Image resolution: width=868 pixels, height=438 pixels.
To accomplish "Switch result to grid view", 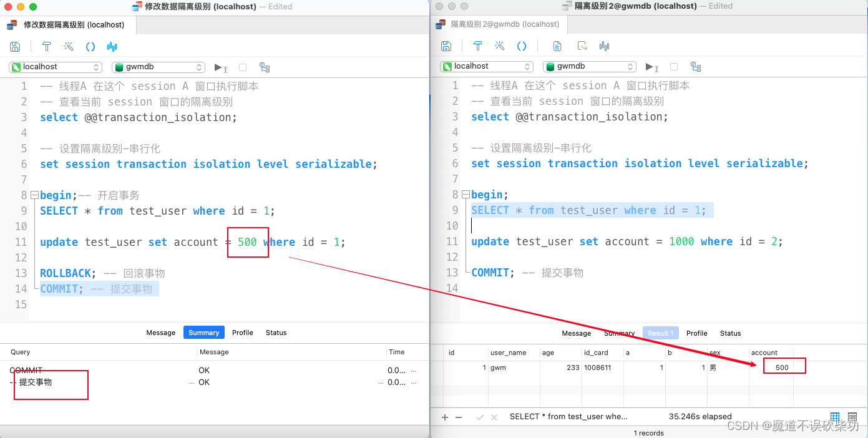I will coord(835,417).
